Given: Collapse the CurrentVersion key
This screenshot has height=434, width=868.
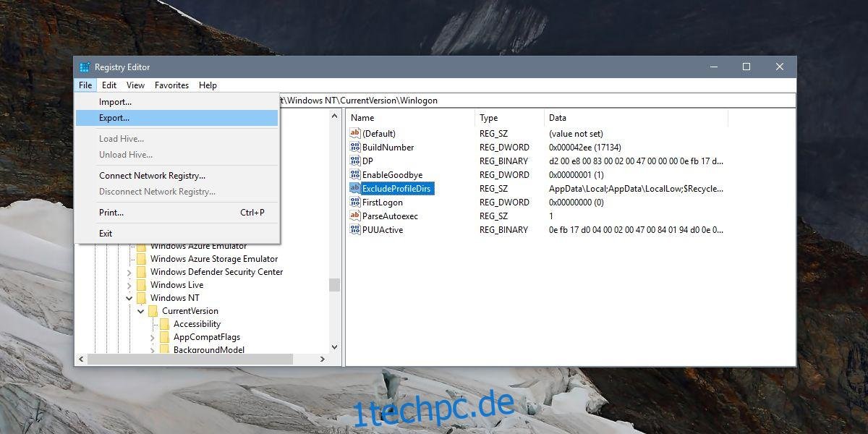Looking at the screenshot, I should (141, 311).
